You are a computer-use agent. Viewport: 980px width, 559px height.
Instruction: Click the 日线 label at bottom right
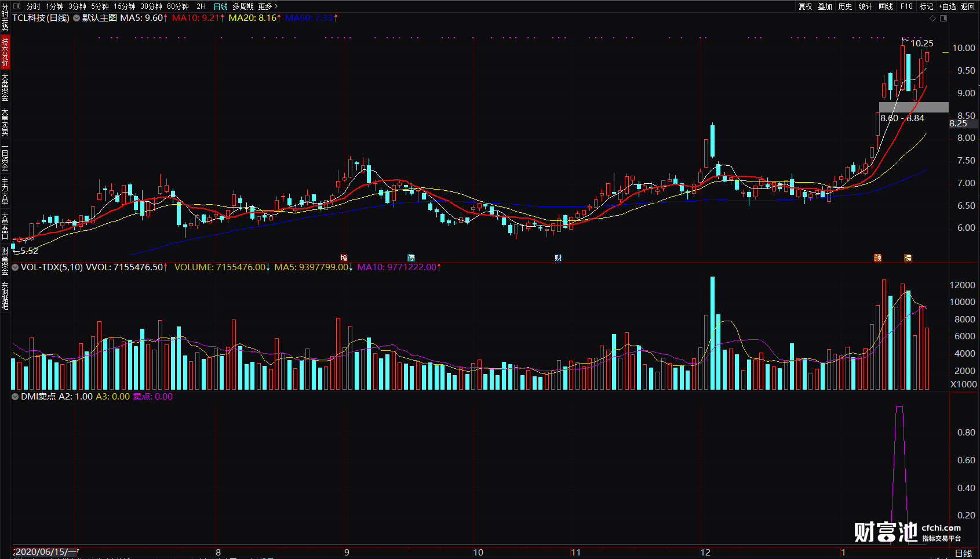click(963, 553)
